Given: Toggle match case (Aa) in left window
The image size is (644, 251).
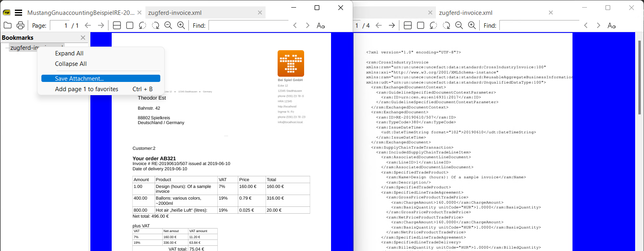Looking at the screenshot, I should tap(321, 25).
